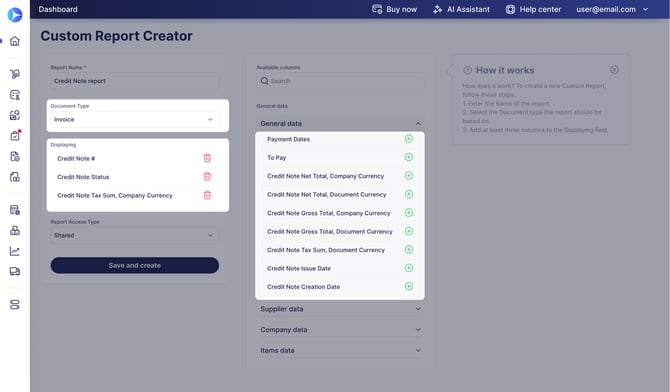Image resolution: width=670 pixels, height=392 pixels.
Task: Add Credit Note Gross Total, Document Currency
Action: [x=409, y=231]
